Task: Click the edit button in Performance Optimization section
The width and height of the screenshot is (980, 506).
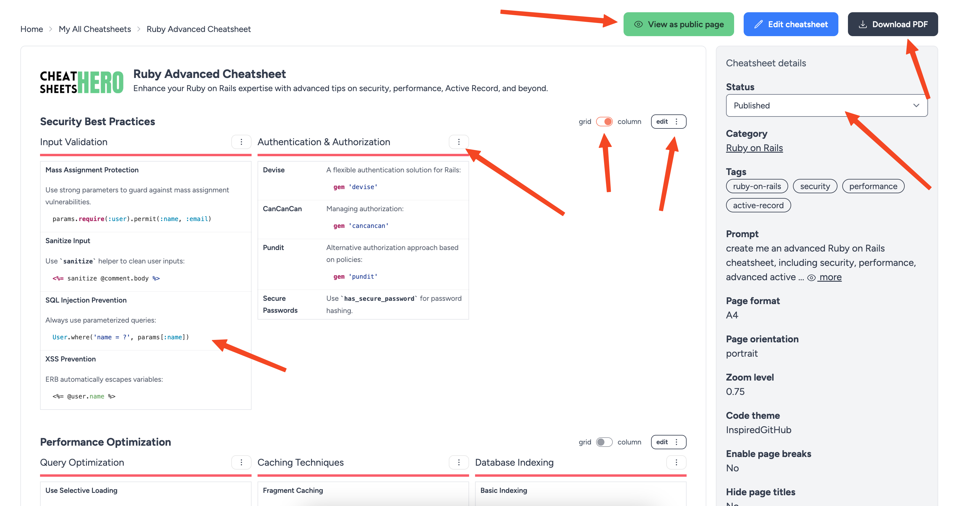Action: pyautogui.click(x=661, y=441)
